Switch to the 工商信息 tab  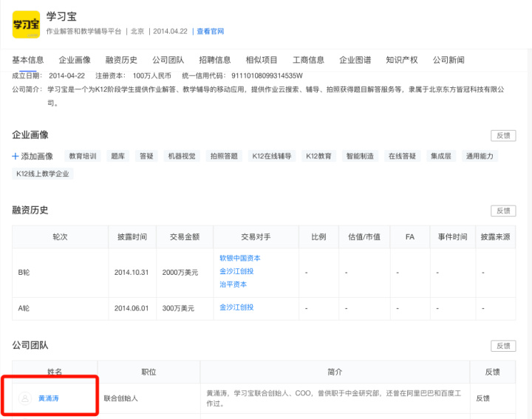pyautogui.click(x=308, y=60)
